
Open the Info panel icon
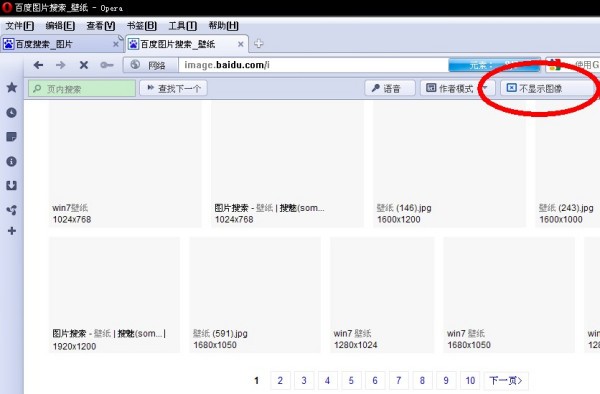click(x=11, y=161)
